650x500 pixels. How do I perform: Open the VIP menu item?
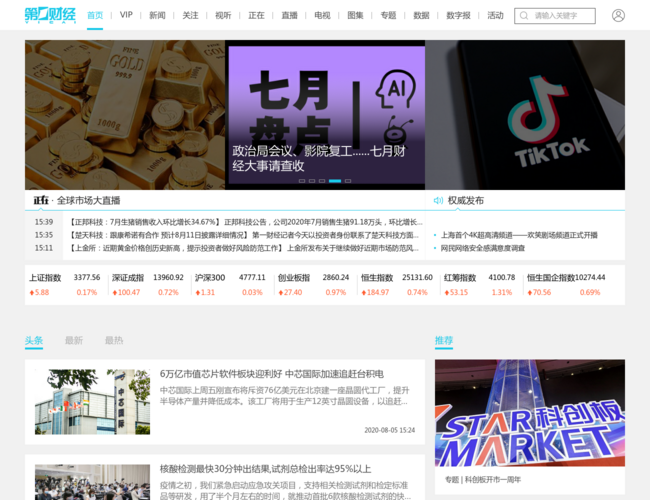point(126,15)
